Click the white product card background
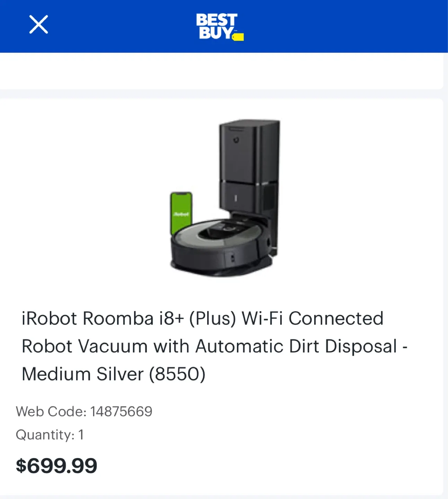 coord(69,208)
